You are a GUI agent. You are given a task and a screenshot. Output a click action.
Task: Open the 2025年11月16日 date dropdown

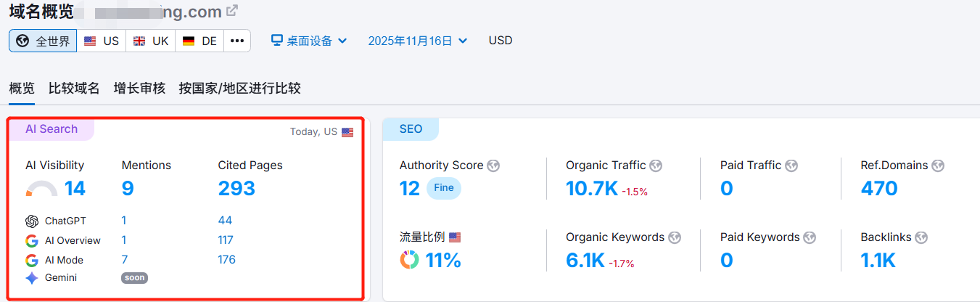[x=417, y=41]
